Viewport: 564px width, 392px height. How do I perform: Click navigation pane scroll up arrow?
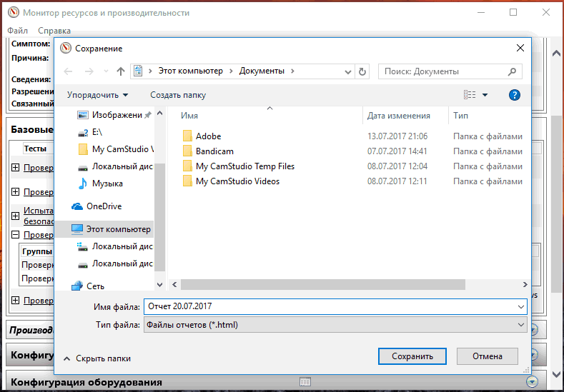[x=159, y=114]
